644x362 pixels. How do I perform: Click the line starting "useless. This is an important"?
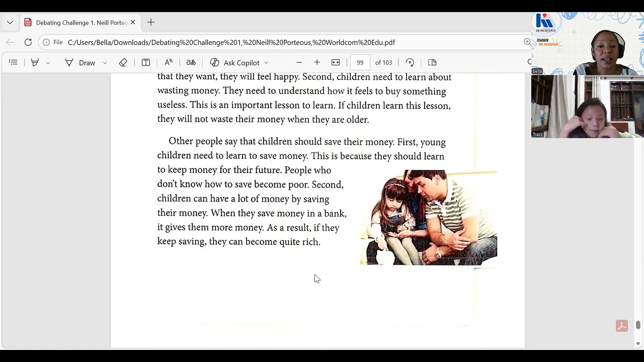tap(304, 106)
